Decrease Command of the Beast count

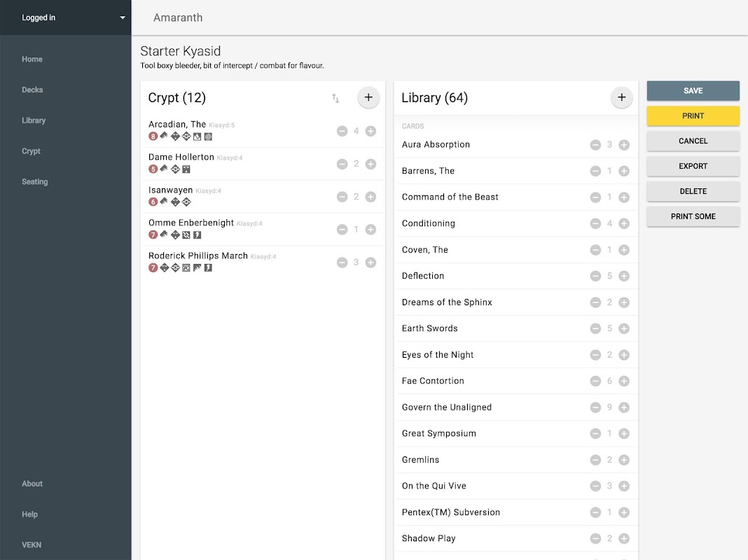[595, 197]
